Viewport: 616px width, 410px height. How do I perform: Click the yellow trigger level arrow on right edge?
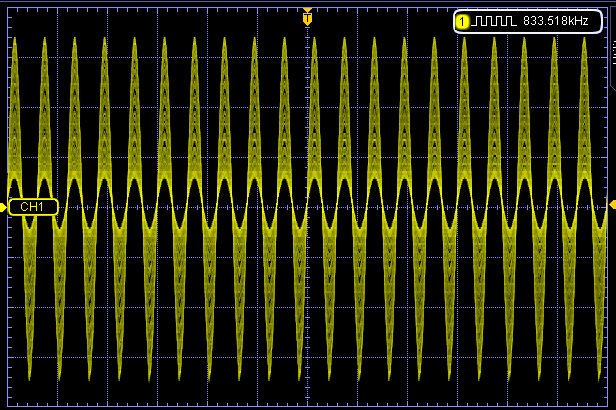point(612,205)
